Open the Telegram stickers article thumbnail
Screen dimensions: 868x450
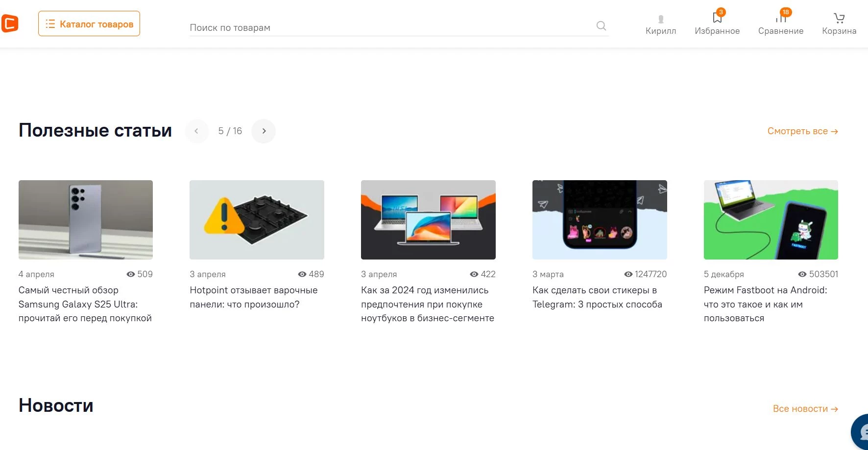[x=600, y=220]
